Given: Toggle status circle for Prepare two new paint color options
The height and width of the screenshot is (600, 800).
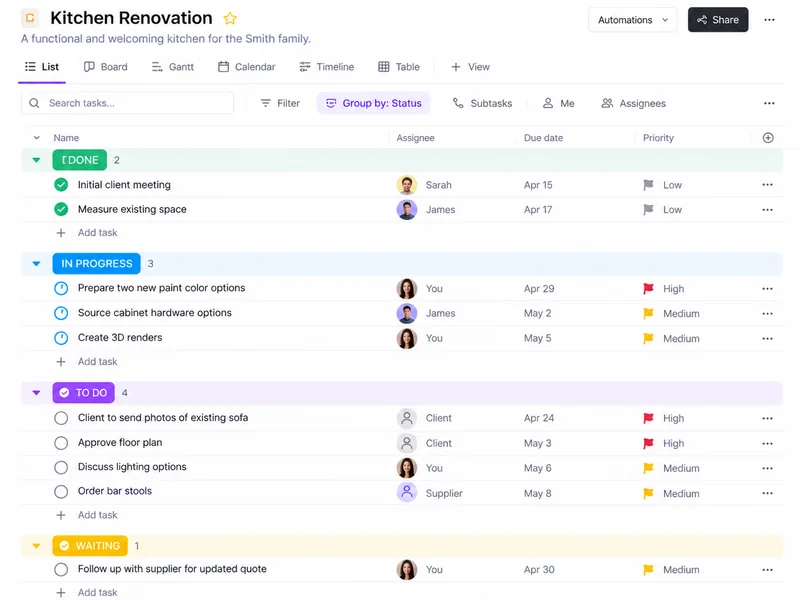Looking at the screenshot, I should pyautogui.click(x=61, y=288).
